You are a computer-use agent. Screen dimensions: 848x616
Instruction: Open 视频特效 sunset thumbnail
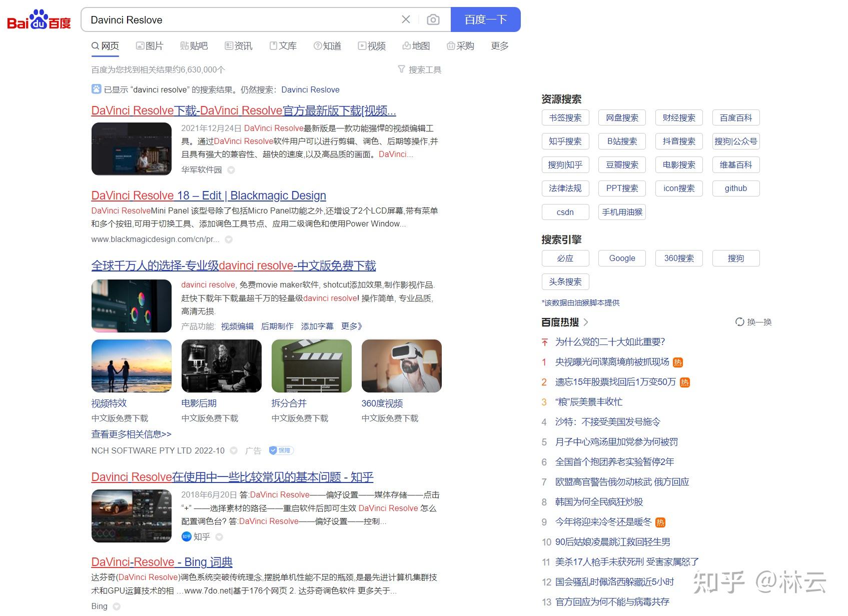pos(132,366)
